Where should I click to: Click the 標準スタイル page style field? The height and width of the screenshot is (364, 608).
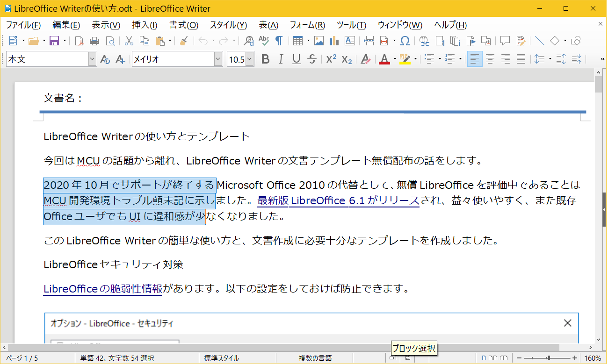(x=222, y=358)
